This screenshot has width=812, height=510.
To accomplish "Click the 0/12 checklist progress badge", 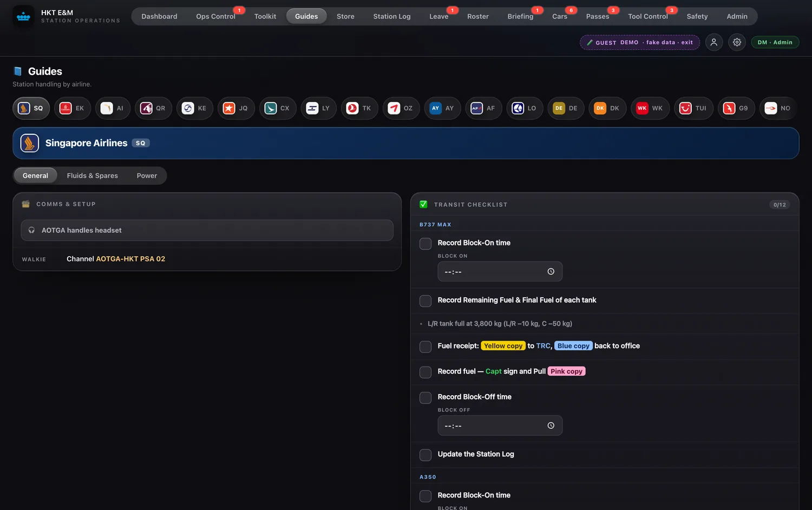I will [x=780, y=205].
